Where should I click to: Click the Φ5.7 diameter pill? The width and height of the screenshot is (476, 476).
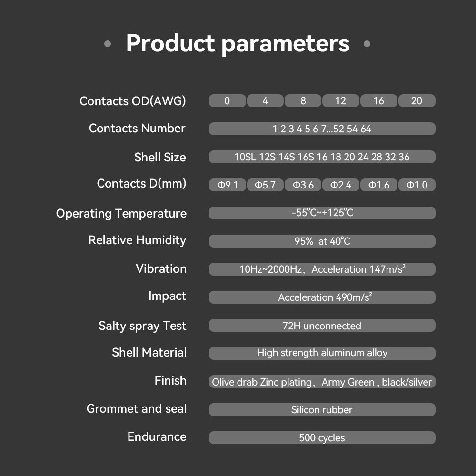click(265, 185)
